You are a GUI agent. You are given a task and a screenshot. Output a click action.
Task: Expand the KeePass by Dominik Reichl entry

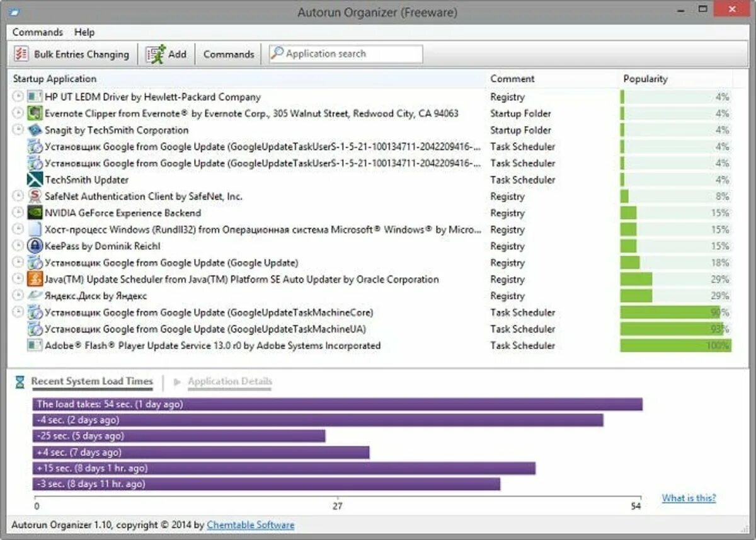tap(18, 245)
